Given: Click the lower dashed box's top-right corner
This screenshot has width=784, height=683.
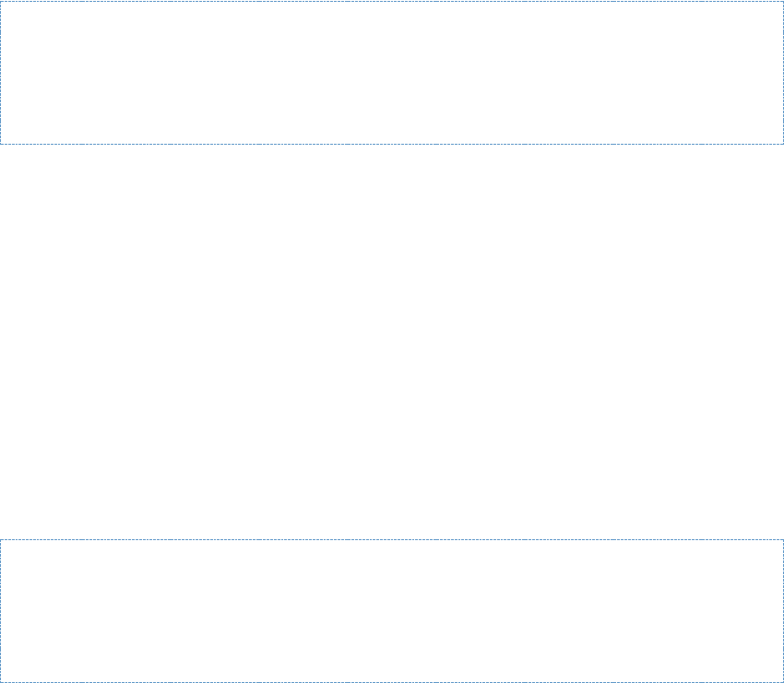Looking at the screenshot, I should pos(782,540).
